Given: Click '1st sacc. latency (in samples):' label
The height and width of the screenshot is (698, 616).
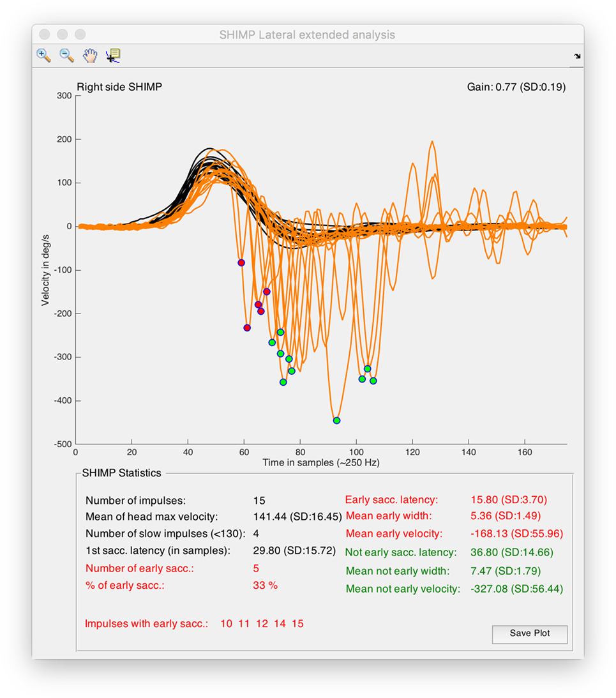Looking at the screenshot, I should (158, 550).
